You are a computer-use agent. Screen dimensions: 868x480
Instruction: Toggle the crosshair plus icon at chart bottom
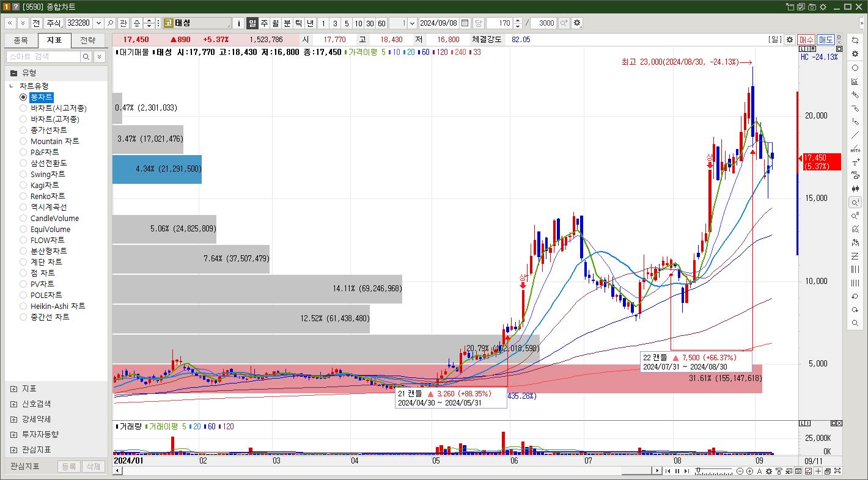click(818, 471)
